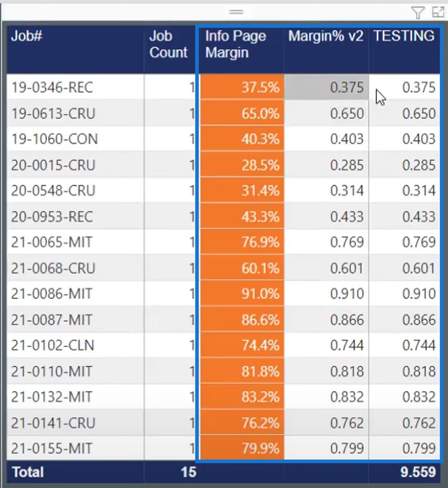Click the Focus mode icon
Screen dimensions: 448x488
[438, 12]
